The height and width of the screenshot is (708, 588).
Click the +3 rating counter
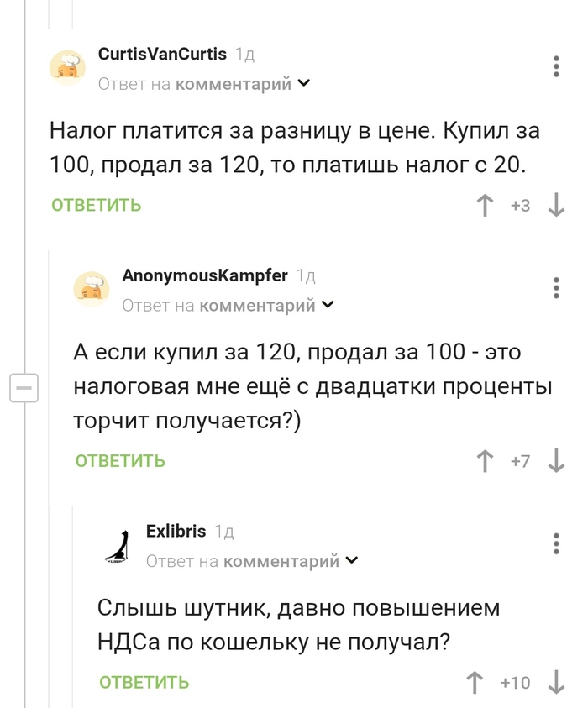pos(520,203)
